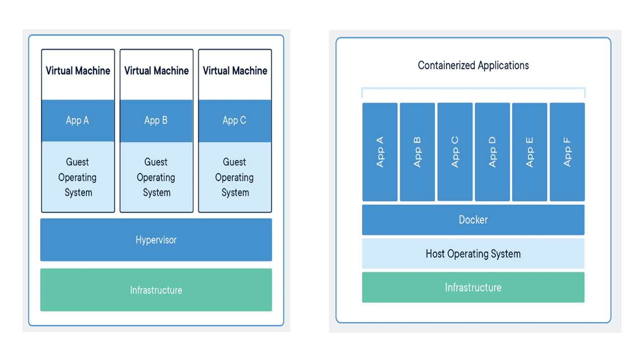Image resolution: width=644 pixels, height=362 pixels.
Task: Select the vertical App C container
Action: pyautogui.click(x=455, y=152)
